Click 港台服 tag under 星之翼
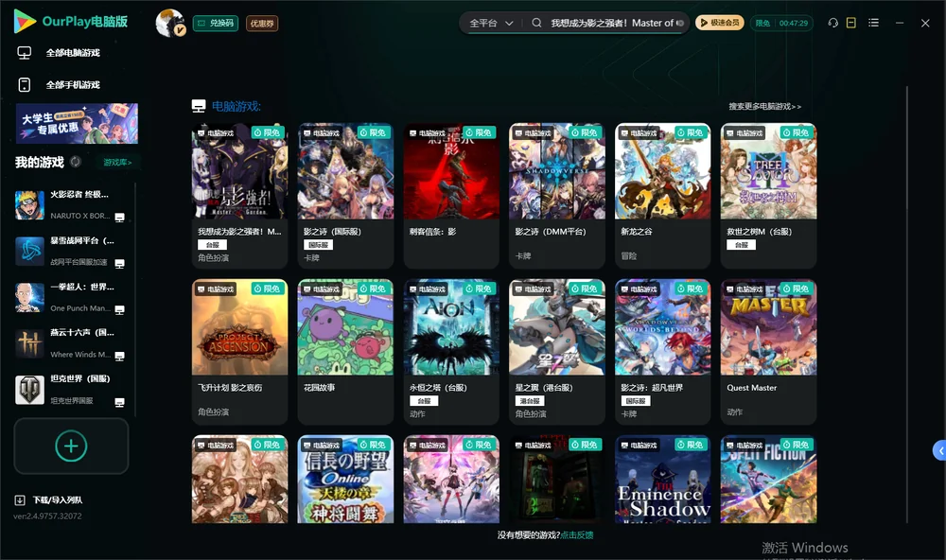The width and height of the screenshot is (946, 560). coord(530,401)
